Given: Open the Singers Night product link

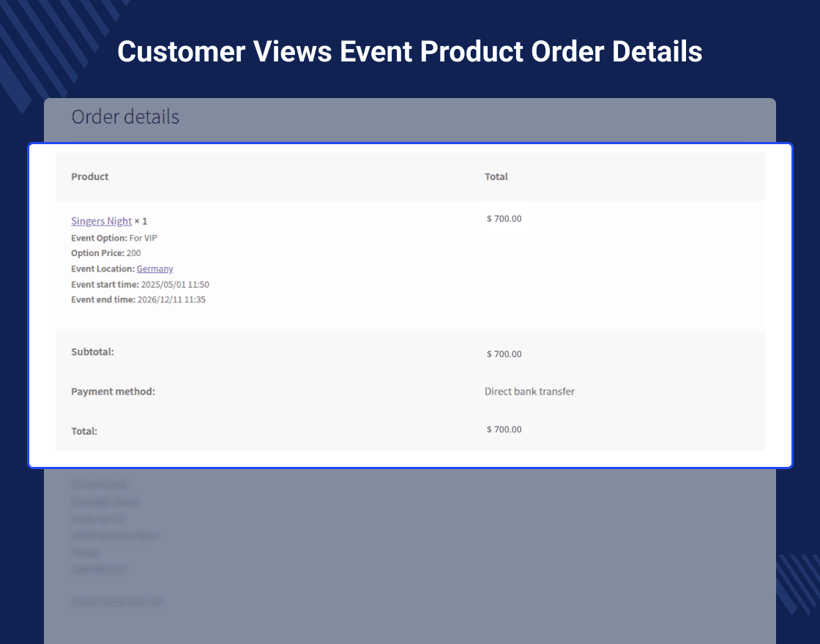Looking at the screenshot, I should [101, 221].
